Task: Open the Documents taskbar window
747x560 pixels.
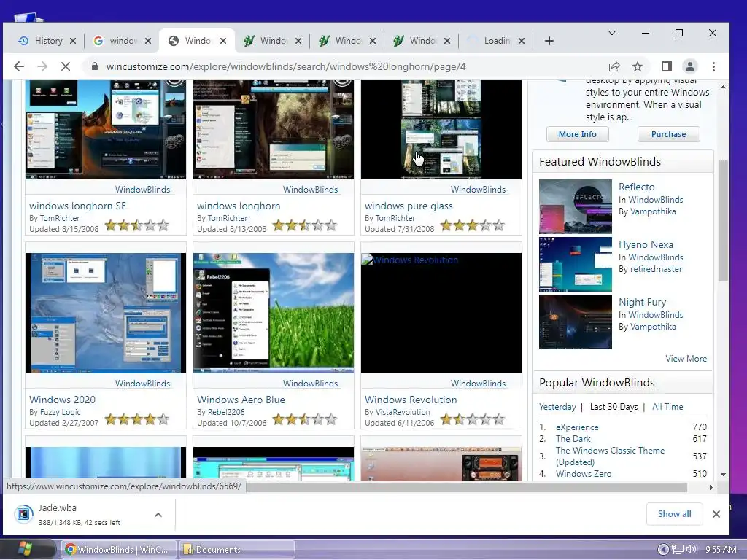Action: (x=237, y=550)
